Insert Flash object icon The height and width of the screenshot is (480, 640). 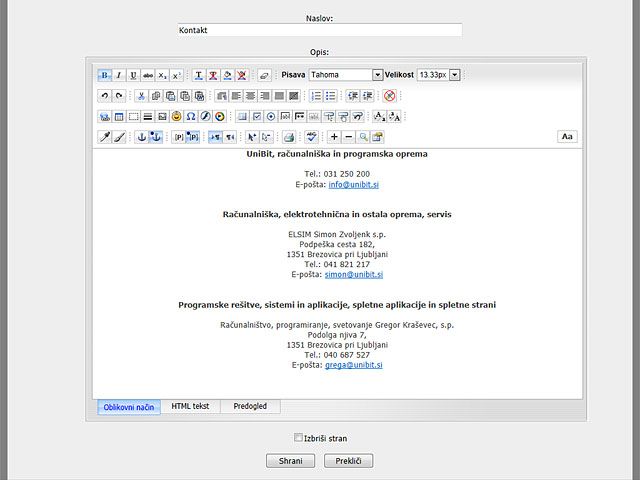coord(205,117)
